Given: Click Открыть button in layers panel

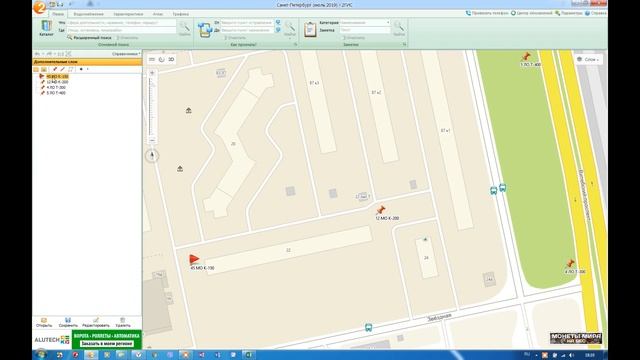Looking at the screenshot, I should coord(44,322).
